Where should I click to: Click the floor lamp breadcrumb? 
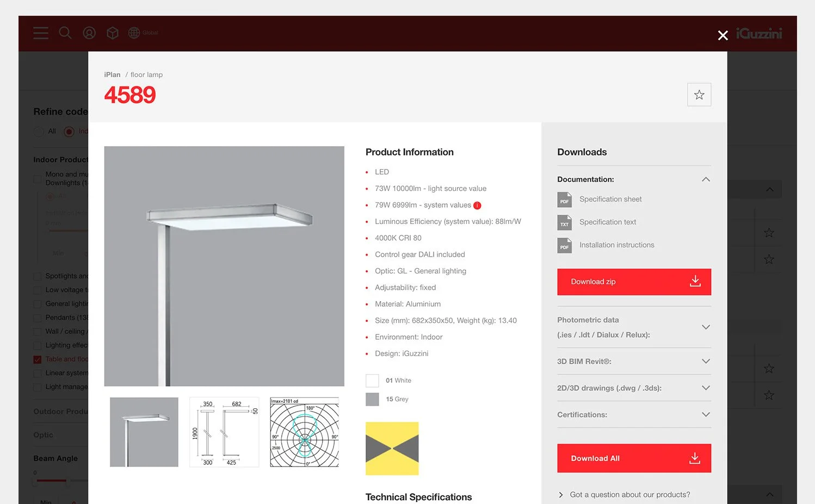pyautogui.click(x=146, y=75)
